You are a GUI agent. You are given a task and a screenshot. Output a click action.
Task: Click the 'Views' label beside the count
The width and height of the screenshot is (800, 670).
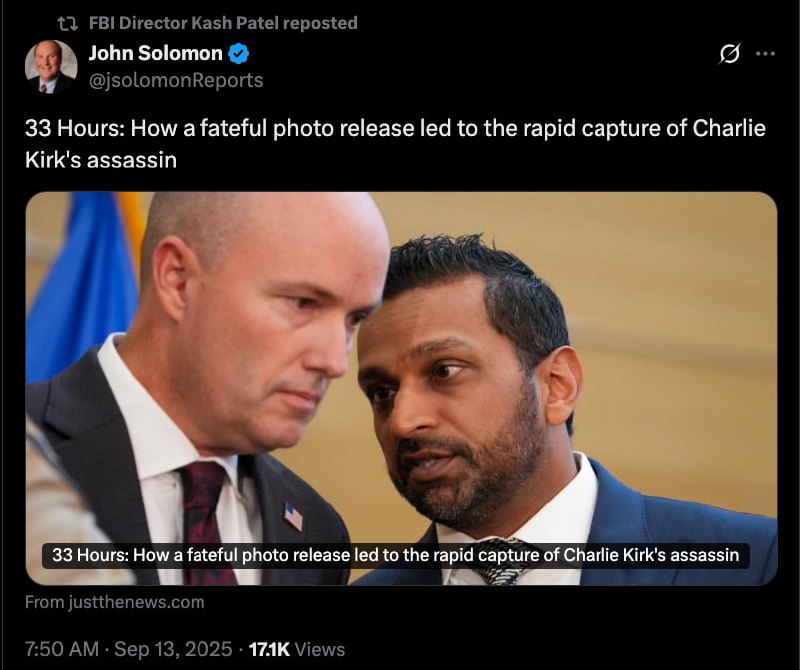tap(320, 649)
